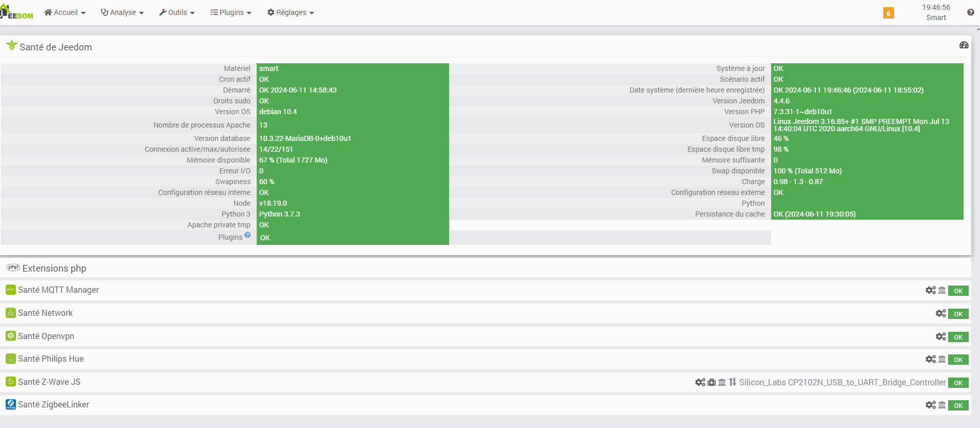Open the Accueil menu

[65, 12]
